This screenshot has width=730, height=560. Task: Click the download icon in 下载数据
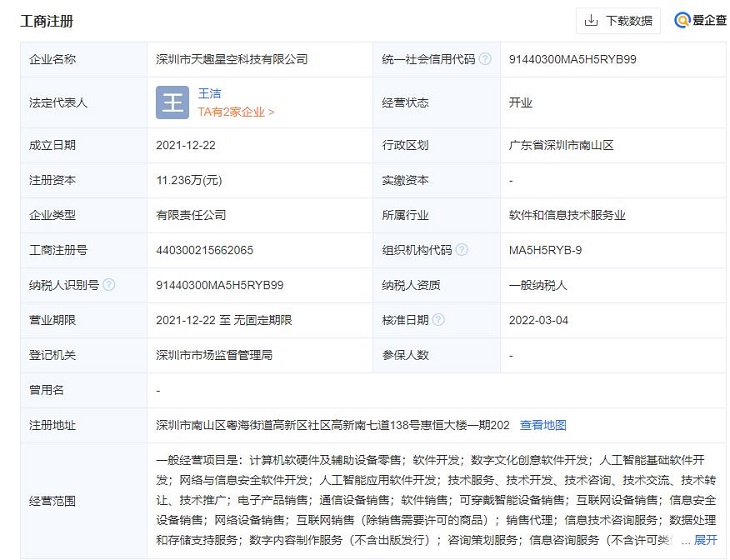click(590, 20)
